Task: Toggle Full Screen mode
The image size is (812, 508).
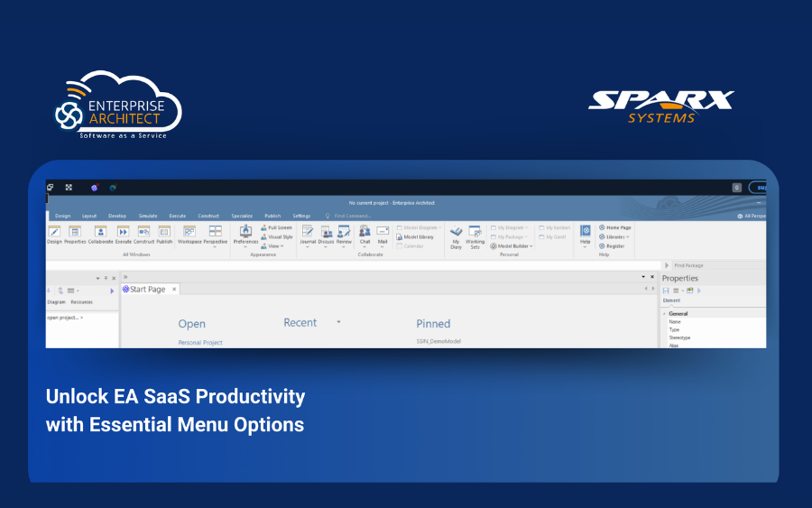Action: tap(276, 227)
